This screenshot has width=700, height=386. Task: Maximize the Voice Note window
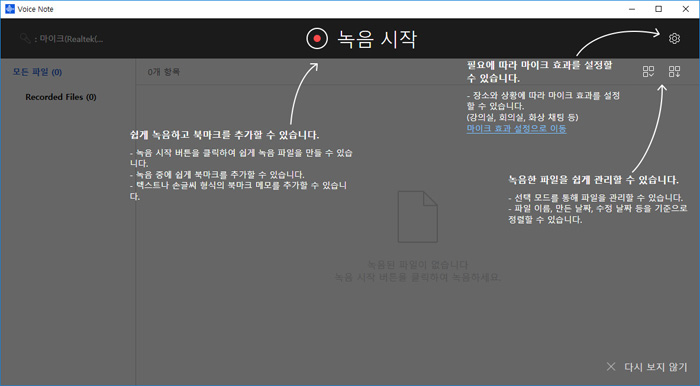pyautogui.click(x=658, y=9)
